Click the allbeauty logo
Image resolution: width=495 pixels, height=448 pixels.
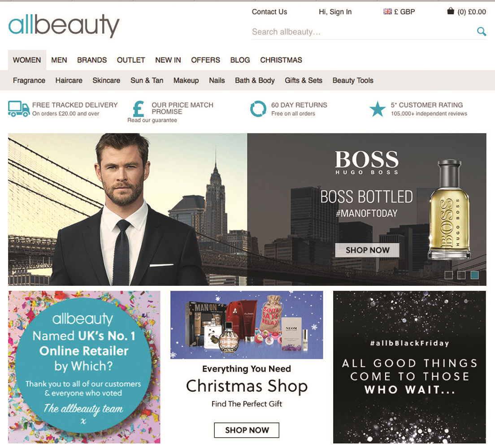tap(64, 25)
